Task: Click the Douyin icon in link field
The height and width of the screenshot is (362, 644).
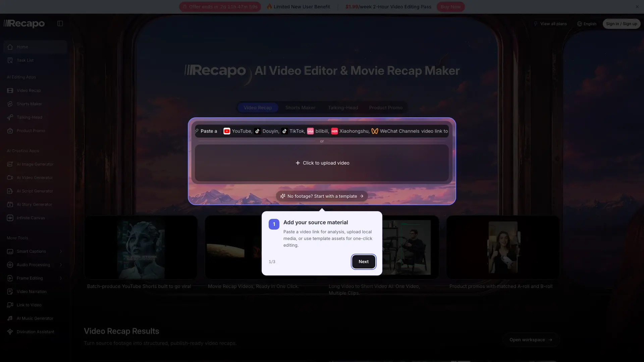Action: tap(257, 131)
